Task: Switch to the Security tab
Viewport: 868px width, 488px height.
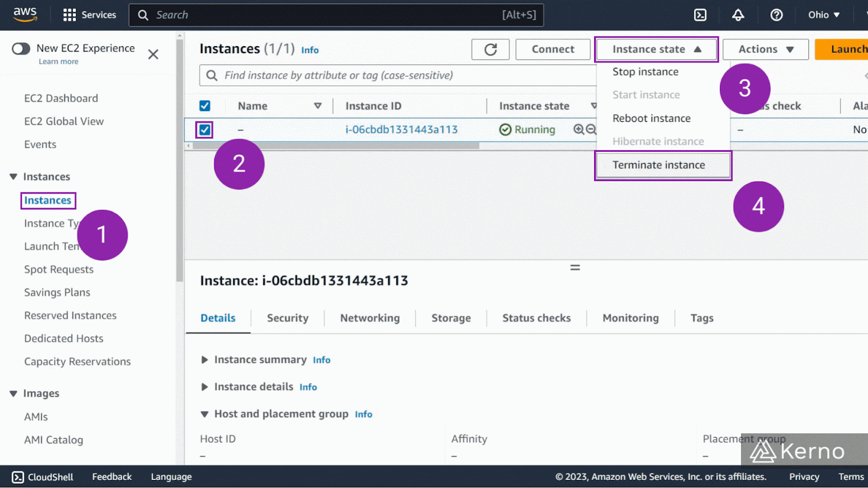Action: pos(288,318)
